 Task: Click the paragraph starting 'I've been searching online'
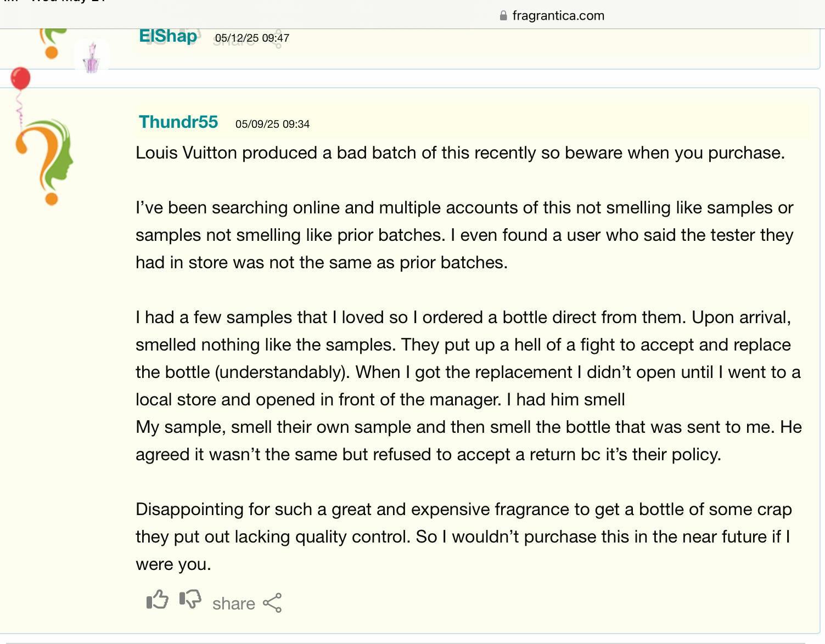464,235
